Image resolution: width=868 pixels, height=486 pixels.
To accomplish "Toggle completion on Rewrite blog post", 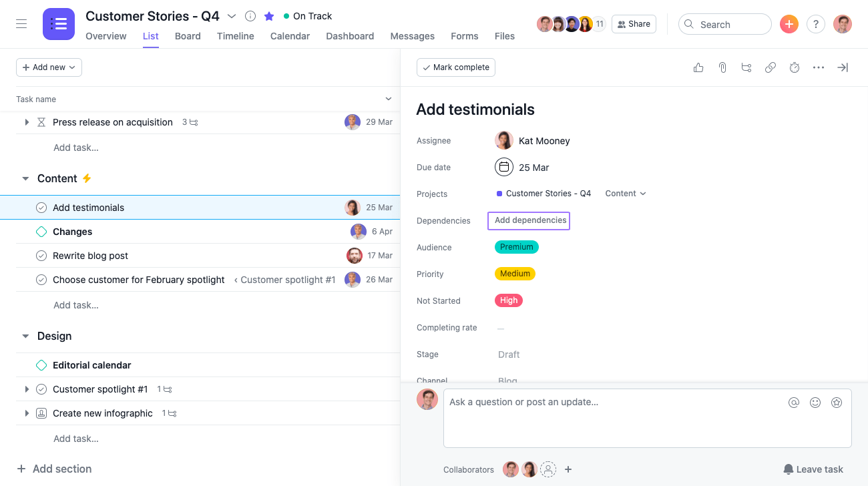I will [41, 255].
